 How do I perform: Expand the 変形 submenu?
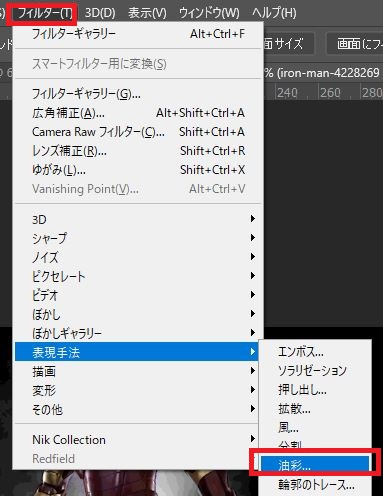click(137, 390)
